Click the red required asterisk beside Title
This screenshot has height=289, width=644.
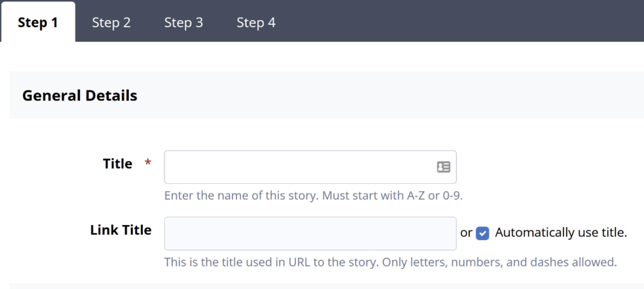pos(148,164)
